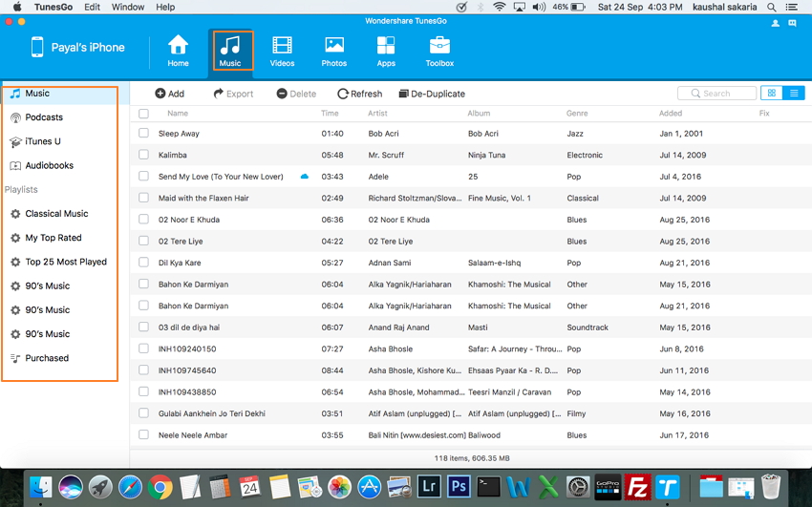Check the Sleep Away checkbox
The width and height of the screenshot is (812, 507).
[x=143, y=133]
